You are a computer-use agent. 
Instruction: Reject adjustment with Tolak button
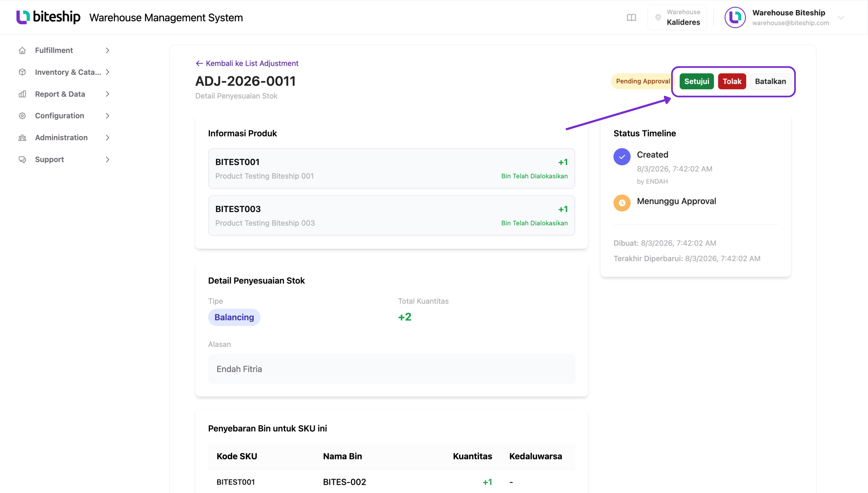pyautogui.click(x=732, y=81)
